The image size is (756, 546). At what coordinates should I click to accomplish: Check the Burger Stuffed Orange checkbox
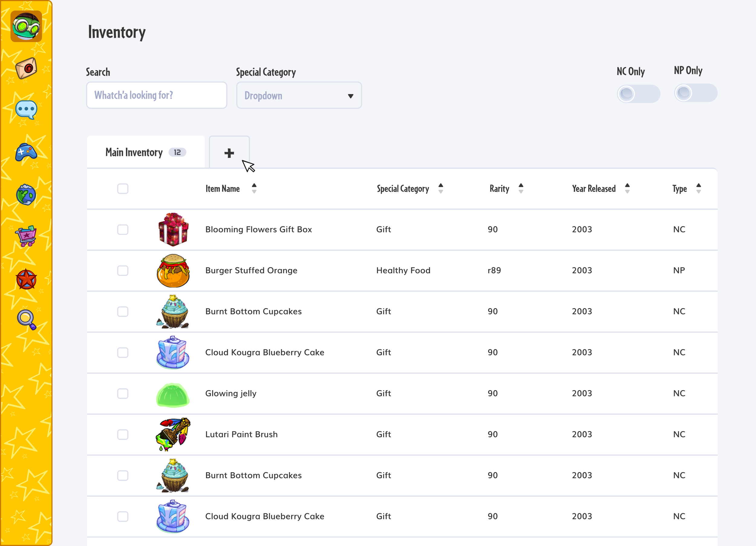click(x=123, y=271)
